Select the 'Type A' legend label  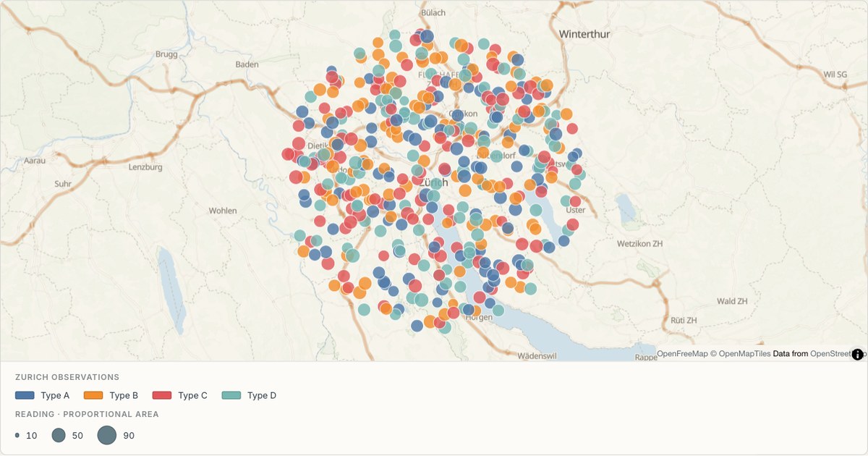tap(55, 395)
